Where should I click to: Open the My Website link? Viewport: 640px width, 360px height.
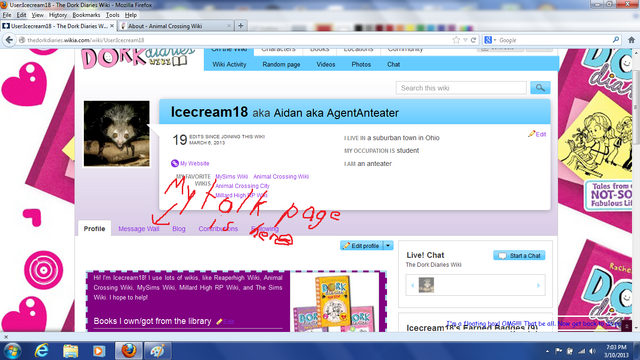point(195,163)
